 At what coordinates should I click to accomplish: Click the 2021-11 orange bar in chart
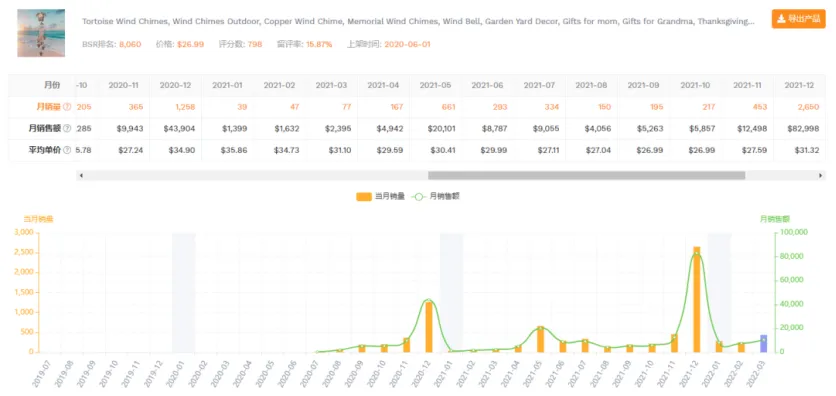pyautogui.click(x=674, y=343)
